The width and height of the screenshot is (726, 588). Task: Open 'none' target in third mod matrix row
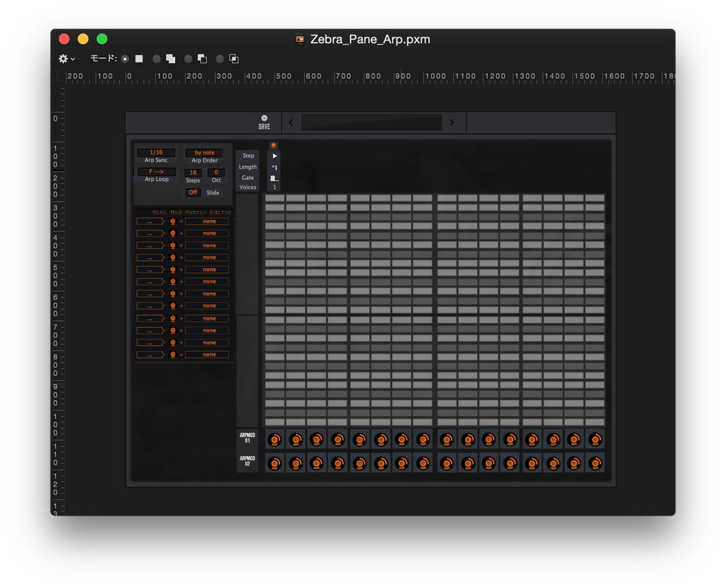[x=207, y=245]
